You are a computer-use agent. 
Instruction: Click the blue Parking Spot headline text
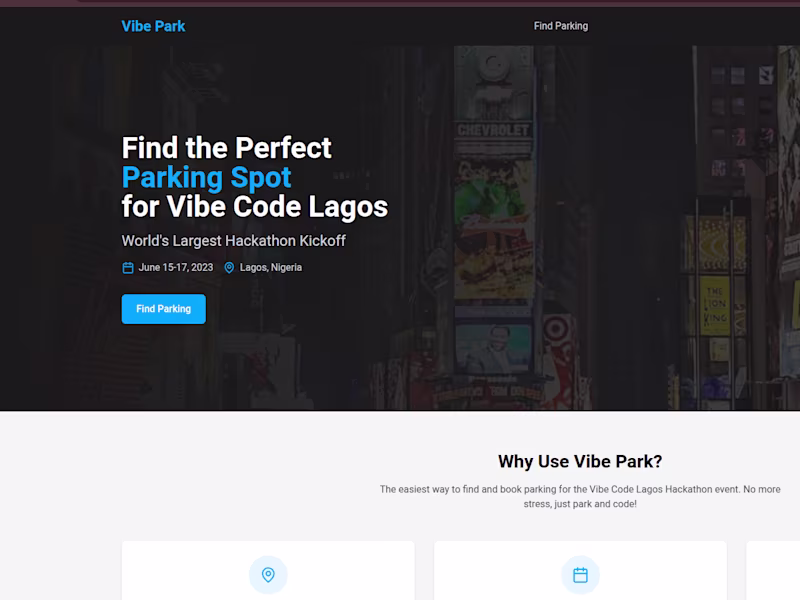click(207, 177)
